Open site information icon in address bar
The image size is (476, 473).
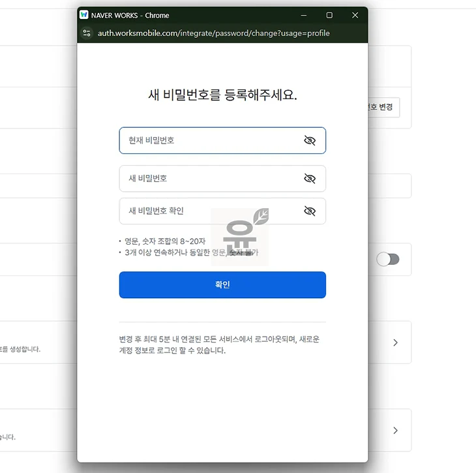click(87, 33)
